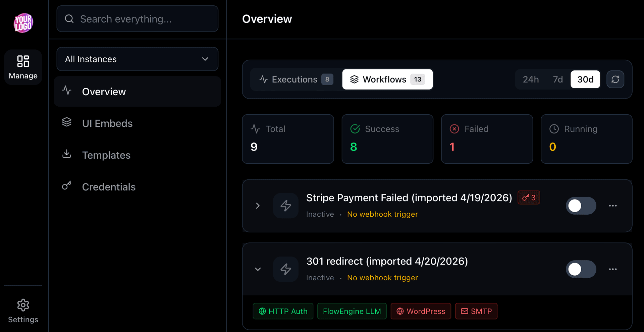644x332 pixels.
Task: Select the Workflows tab
Action: click(x=387, y=79)
